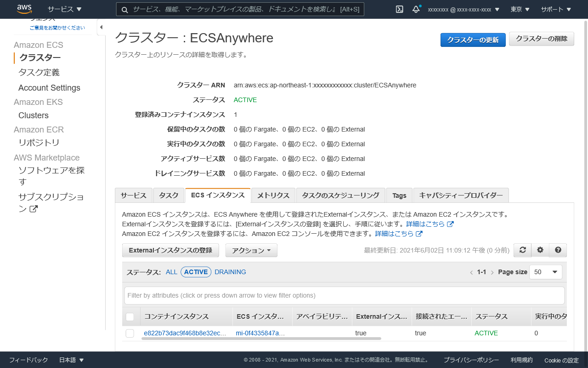Viewport: 588px width, 368px height.
Task: Refresh the ECS instances list
Action: point(522,250)
